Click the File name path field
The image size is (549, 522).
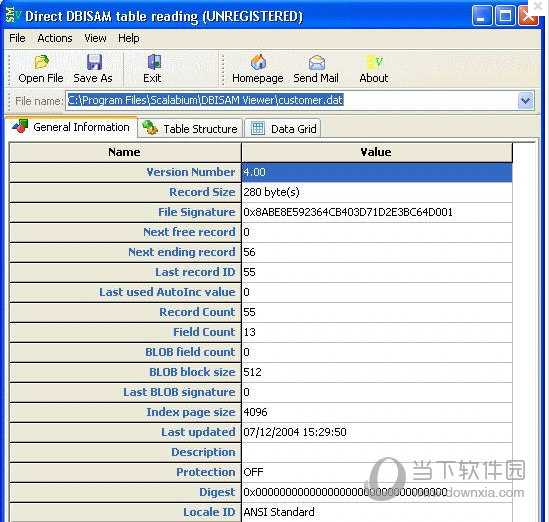pos(292,101)
